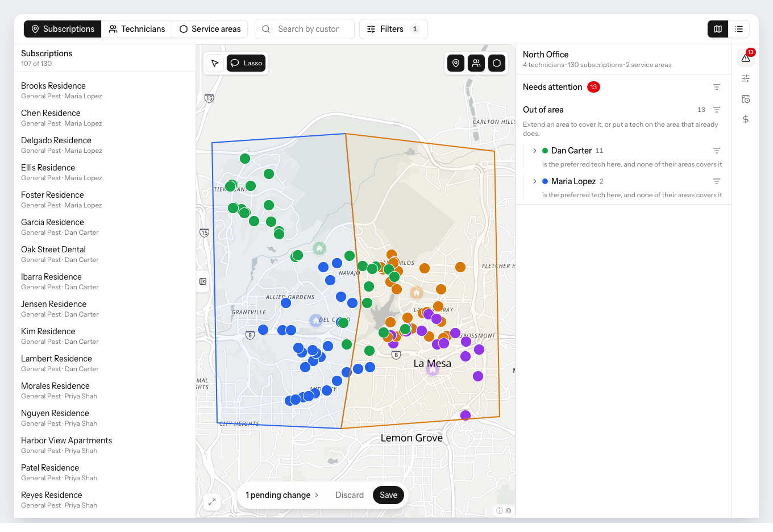The width and height of the screenshot is (773, 532).
Task: Open the Technicians tab
Action: pos(137,29)
